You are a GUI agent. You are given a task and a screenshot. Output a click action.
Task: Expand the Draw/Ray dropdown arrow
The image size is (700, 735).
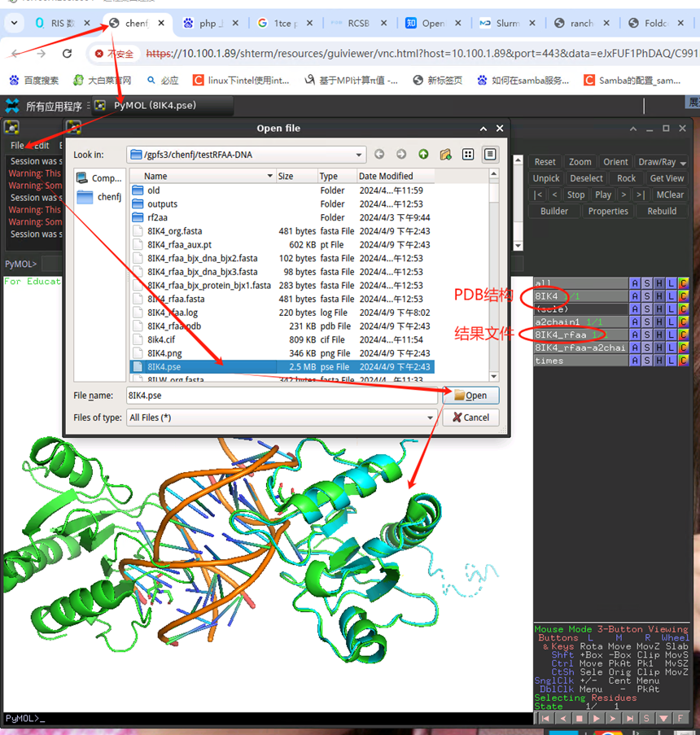click(683, 163)
